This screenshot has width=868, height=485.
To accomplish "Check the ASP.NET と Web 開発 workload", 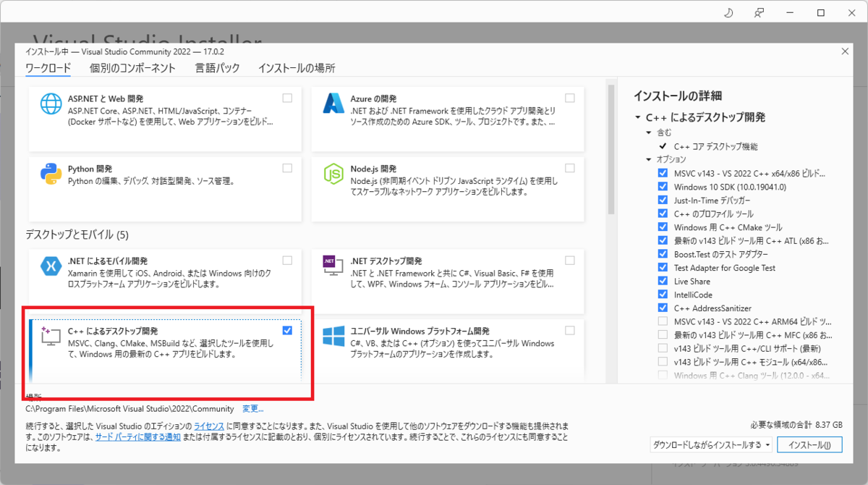I will pos(288,98).
